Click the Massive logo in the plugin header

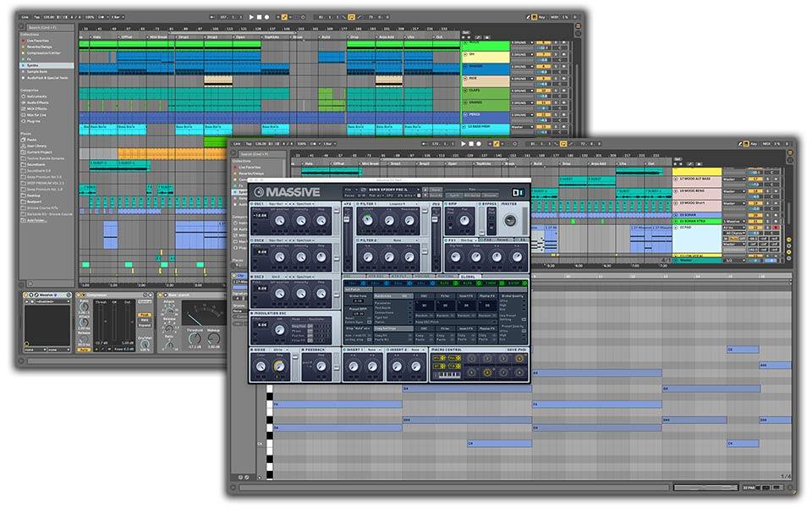click(x=287, y=192)
